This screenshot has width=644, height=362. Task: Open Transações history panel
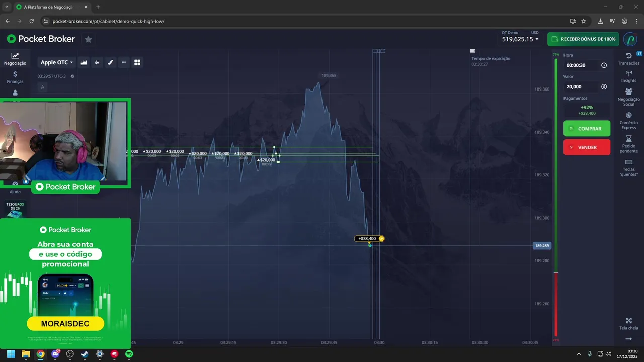coord(629,59)
